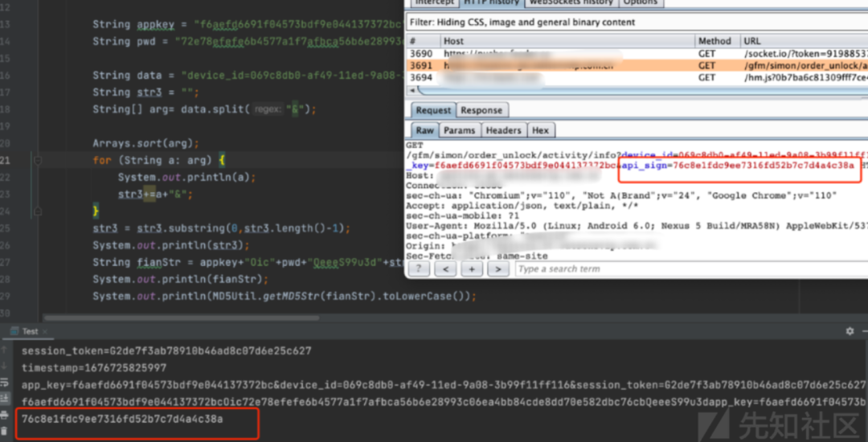The width and height of the screenshot is (868, 442).
Task: Click the MD5Util.getMD5Str code line
Action: 284,296
